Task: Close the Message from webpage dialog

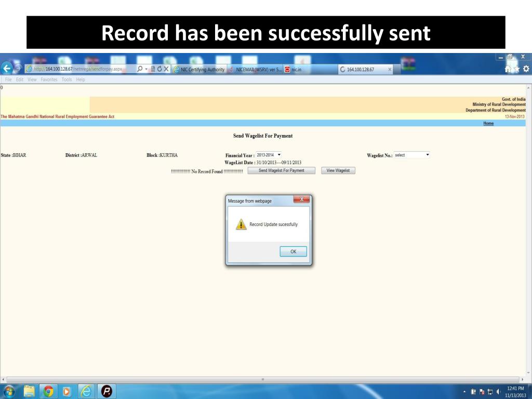Action: (301, 199)
